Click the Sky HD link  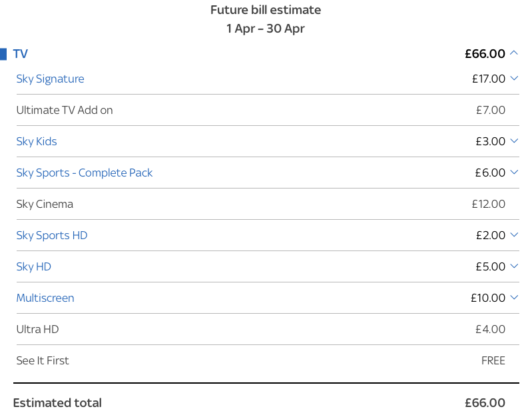[x=34, y=266]
